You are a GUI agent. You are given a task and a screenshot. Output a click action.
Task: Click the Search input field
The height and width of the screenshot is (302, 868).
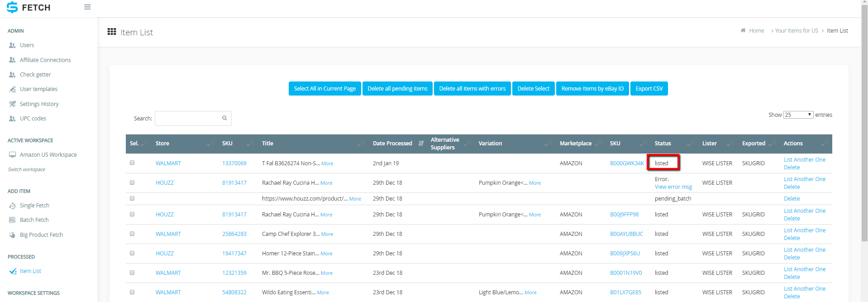coord(193,118)
